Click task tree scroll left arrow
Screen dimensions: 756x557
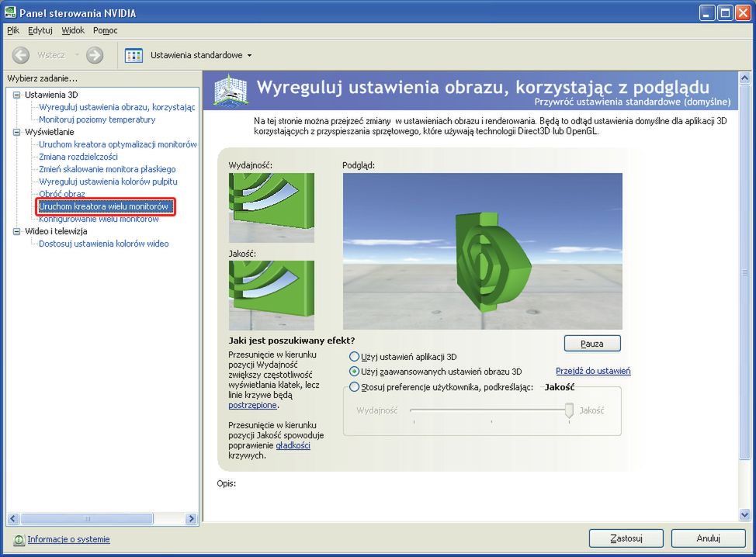(13, 519)
